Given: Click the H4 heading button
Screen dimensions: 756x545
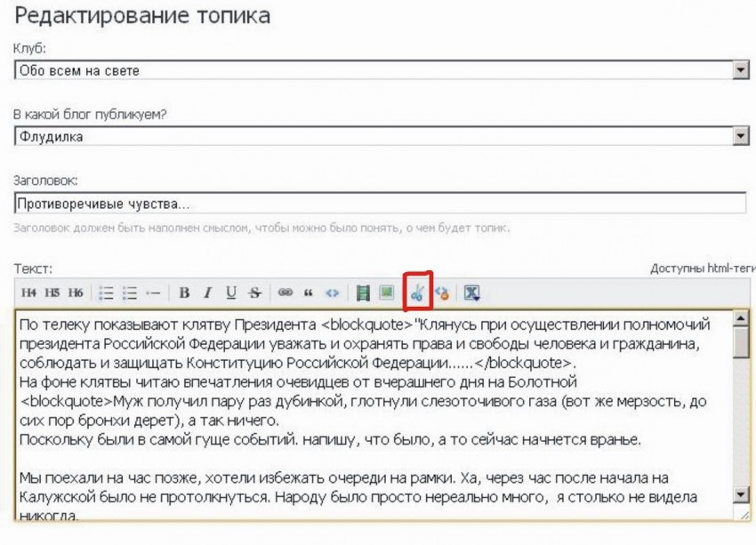Looking at the screenshot, I should point(29,292).
